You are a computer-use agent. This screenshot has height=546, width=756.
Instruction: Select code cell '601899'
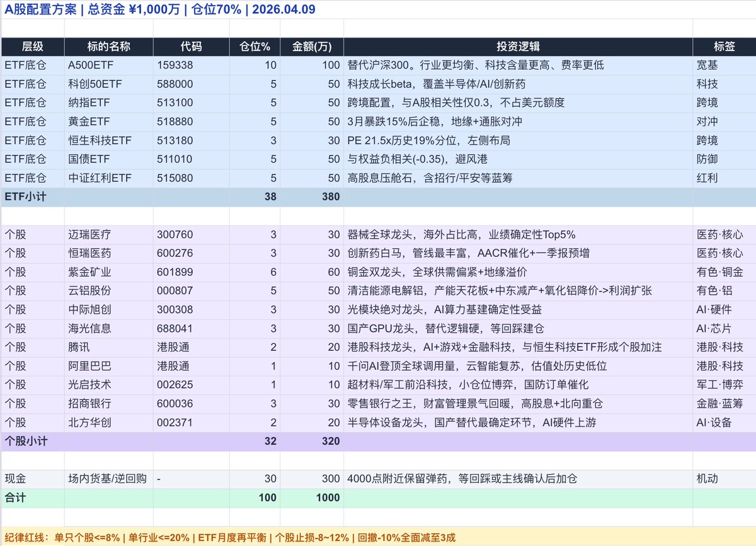(x=191, y=272)
